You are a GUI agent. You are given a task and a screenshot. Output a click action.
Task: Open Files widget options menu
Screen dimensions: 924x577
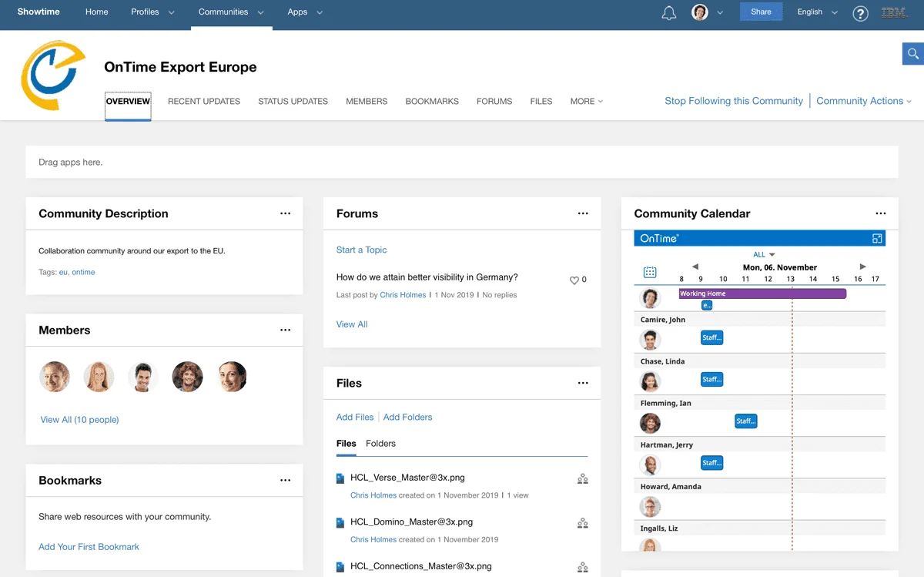tap(583, 383)
